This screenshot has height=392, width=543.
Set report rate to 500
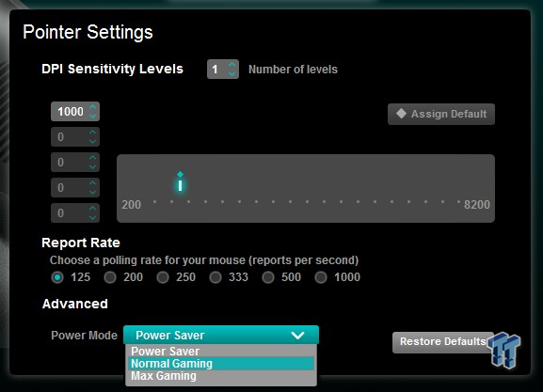click(268, 277)
